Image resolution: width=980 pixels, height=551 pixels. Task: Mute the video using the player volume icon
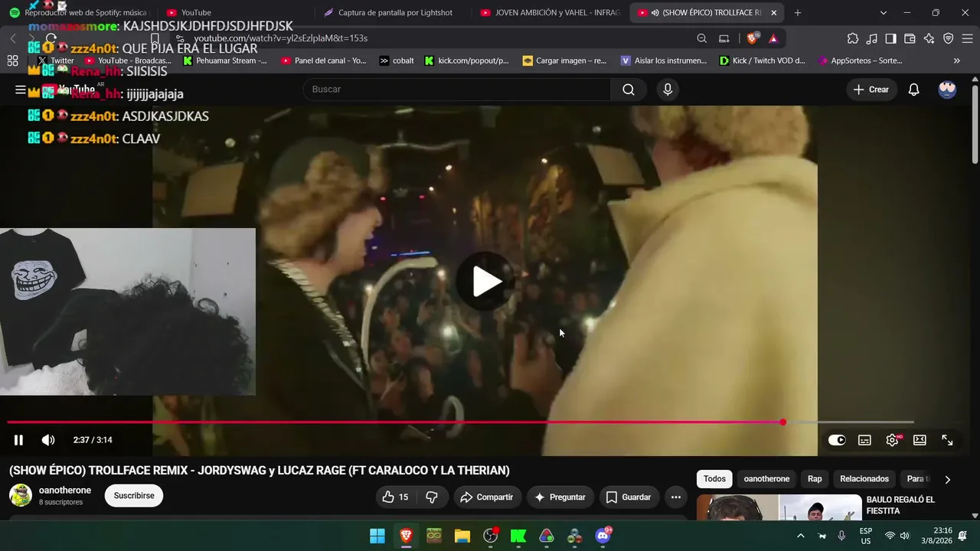click(48, 440)
